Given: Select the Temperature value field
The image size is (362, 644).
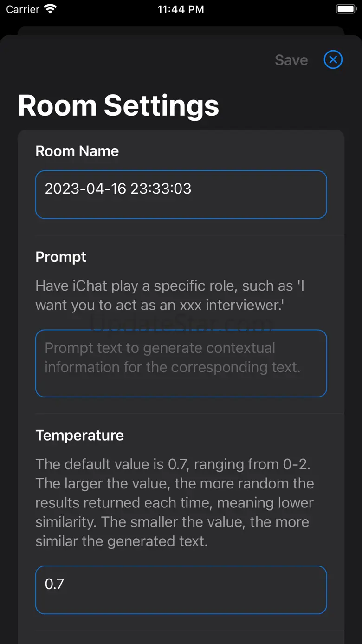Looking at the screenshot, I should point(181,590).
